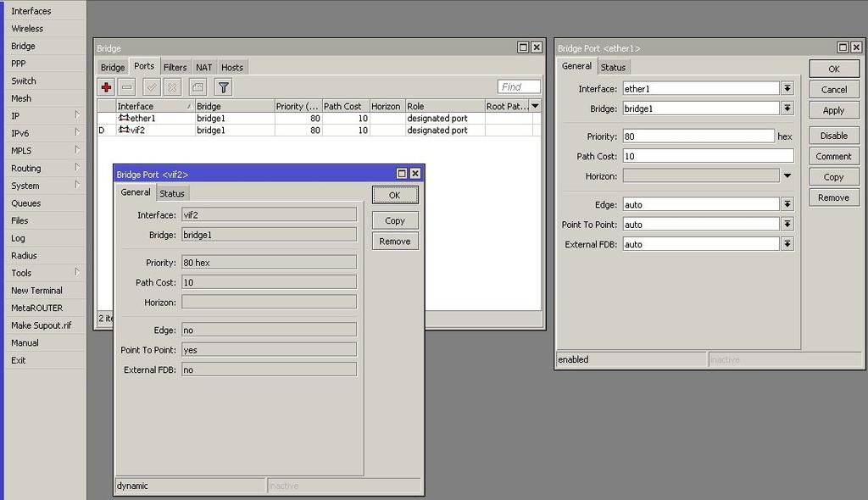Click the Find search field
Image resolution: width=868 pixels, height=500 pixels.
click(x=519, y=87)
